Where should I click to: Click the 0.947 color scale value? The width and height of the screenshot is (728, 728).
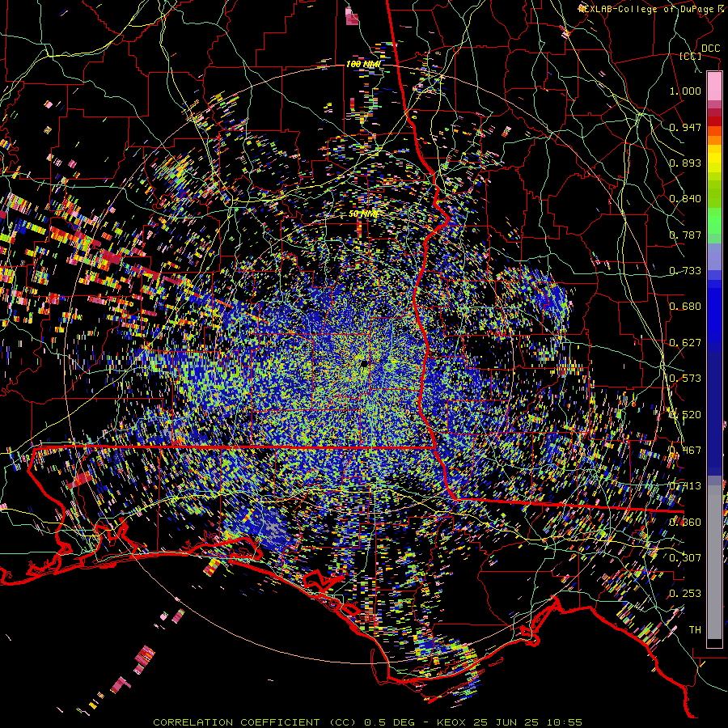click(685, 127)
